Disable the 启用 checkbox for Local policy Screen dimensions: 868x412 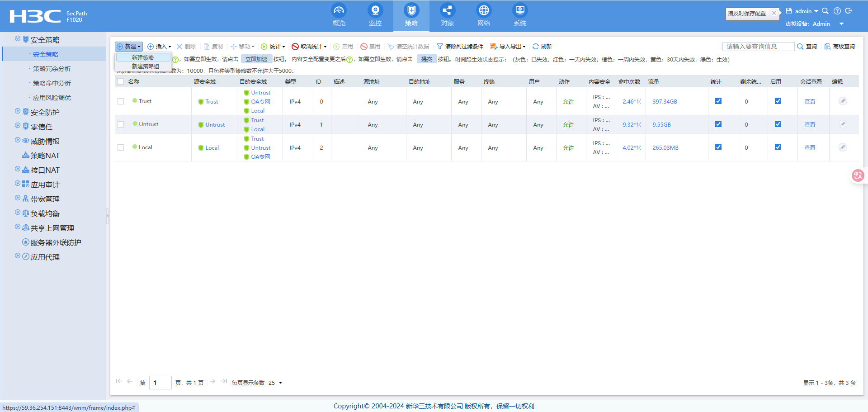[x=778, y=147]
